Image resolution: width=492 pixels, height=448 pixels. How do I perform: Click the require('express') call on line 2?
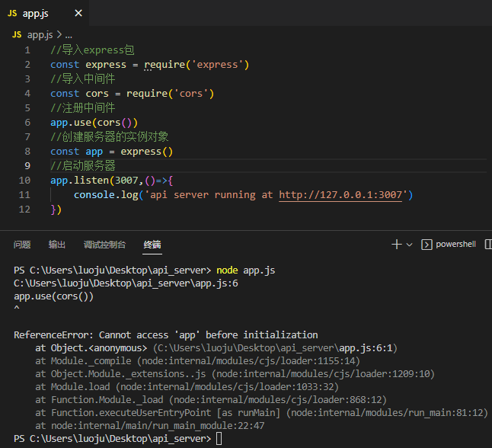[196, 65]
